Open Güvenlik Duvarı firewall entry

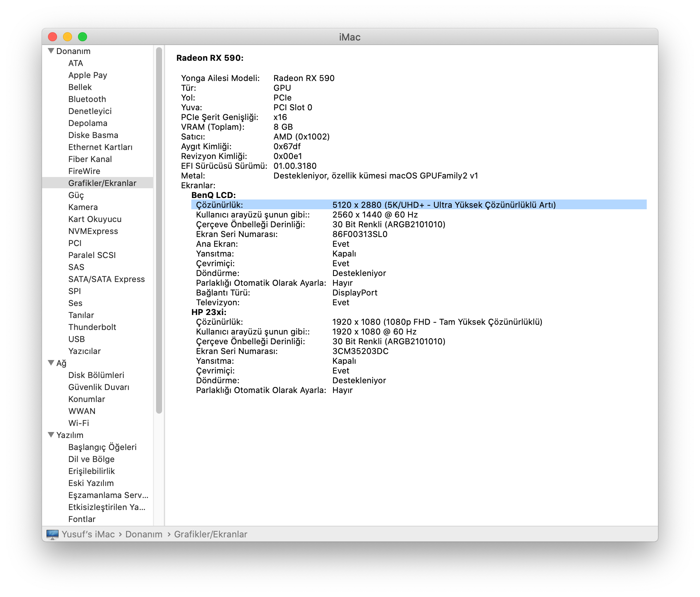pos(99,387)
